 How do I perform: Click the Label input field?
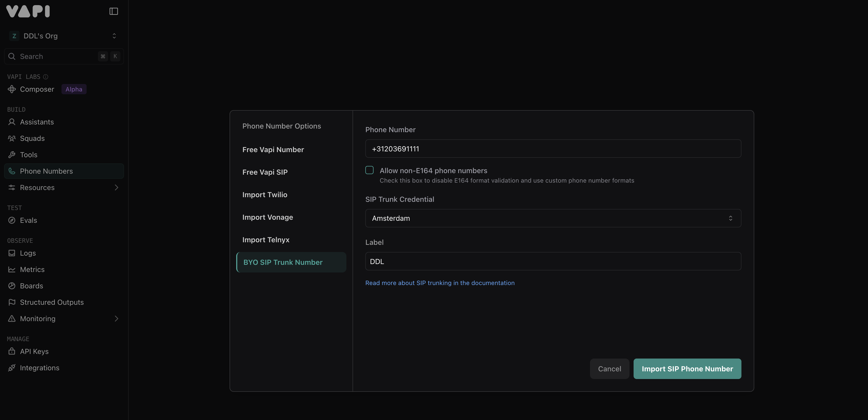(553, 261)
